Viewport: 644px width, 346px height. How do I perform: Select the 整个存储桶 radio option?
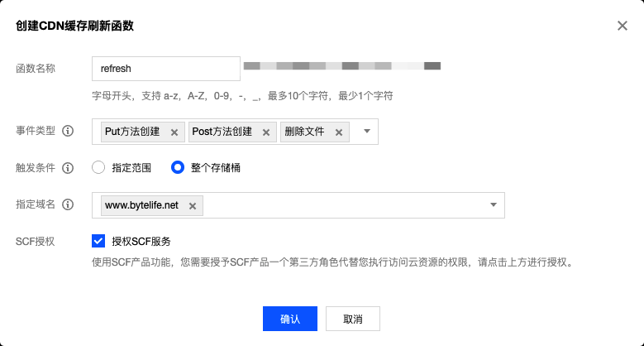point(177,168)
